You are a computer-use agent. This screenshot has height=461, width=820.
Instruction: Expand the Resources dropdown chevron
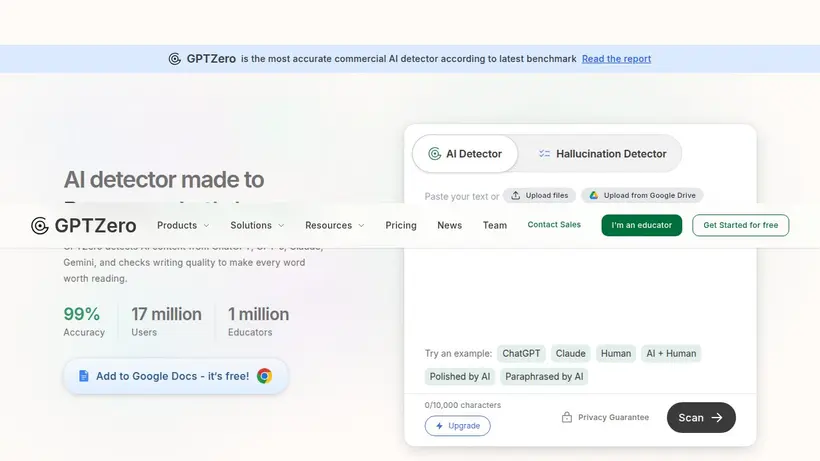coord(361,225)
